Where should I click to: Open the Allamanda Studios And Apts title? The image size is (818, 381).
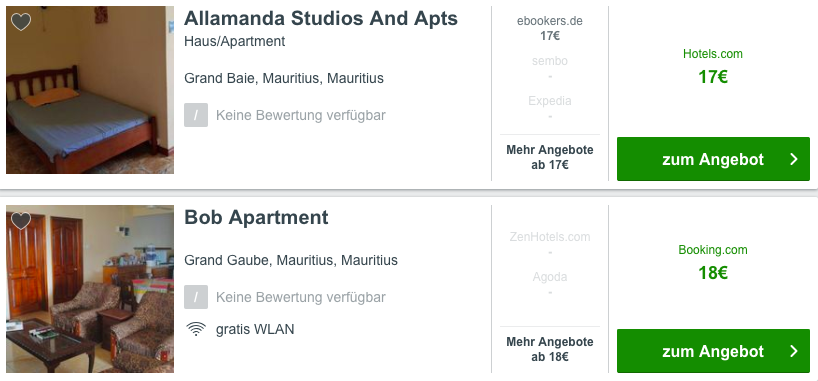pyautogui.click(x=321, y=18)
